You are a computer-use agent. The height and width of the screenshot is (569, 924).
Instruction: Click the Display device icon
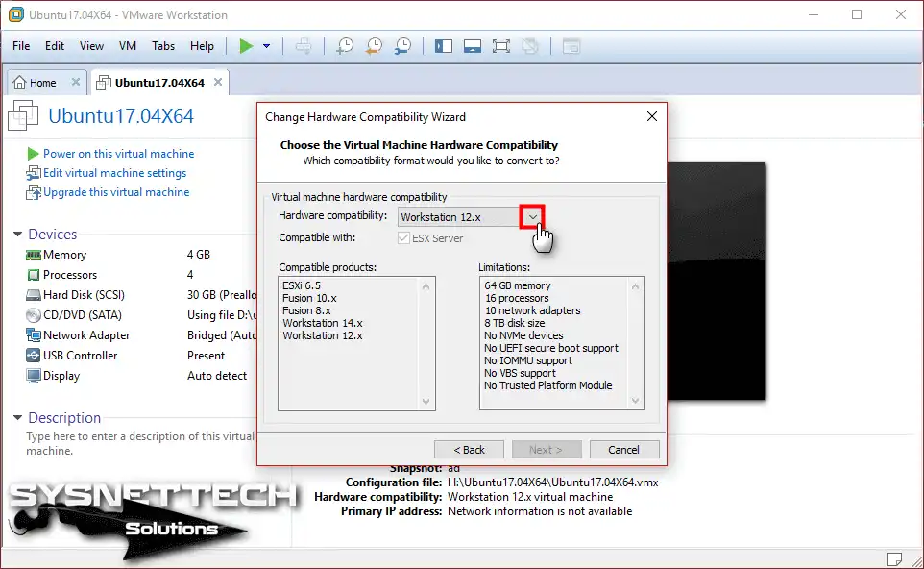tap(33, 376)
